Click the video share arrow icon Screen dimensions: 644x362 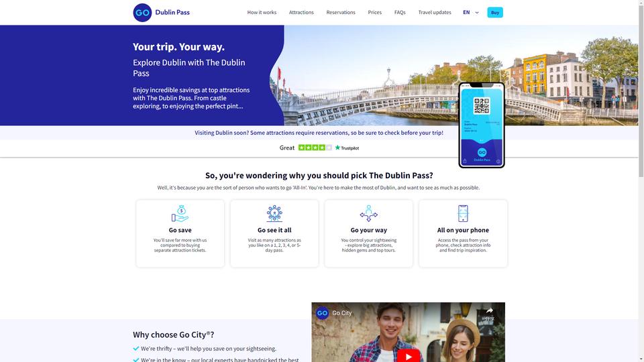(489, 311)
